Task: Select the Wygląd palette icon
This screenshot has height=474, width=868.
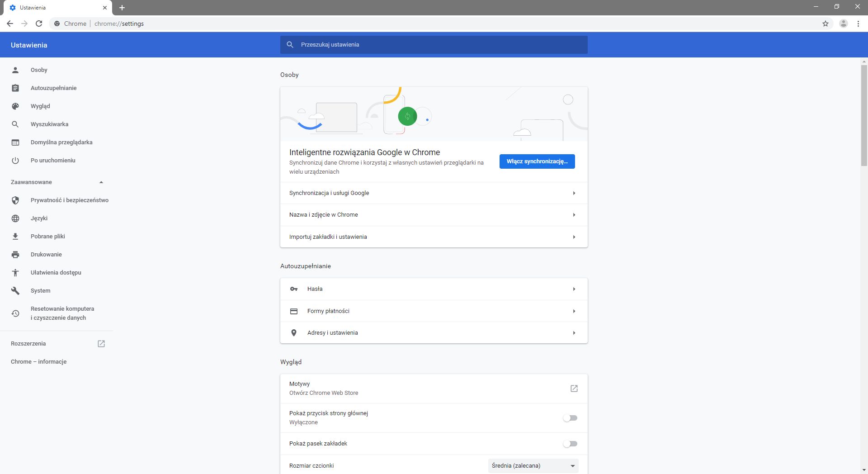Action: [x=15, y=106]
